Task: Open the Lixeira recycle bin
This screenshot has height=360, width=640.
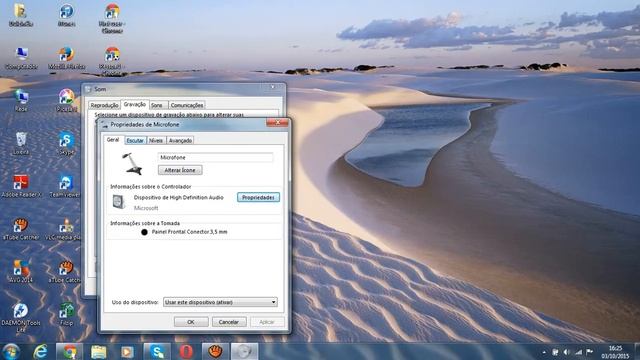Action: 21,144
